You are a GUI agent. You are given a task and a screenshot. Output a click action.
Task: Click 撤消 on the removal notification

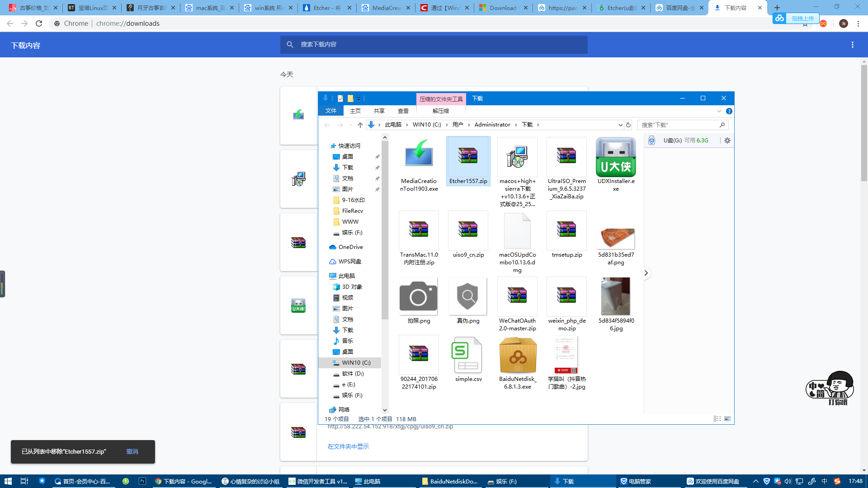coord(132,451)
